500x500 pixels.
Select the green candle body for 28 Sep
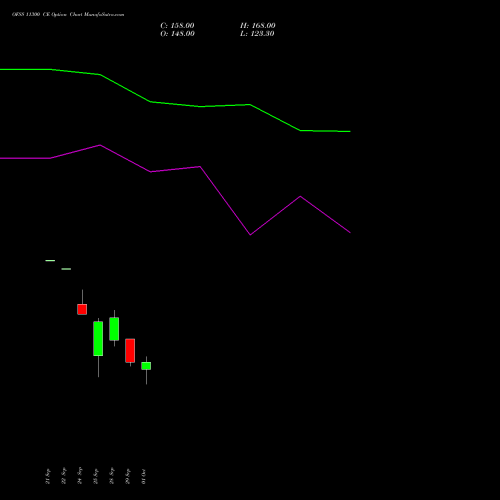[114, 329]
